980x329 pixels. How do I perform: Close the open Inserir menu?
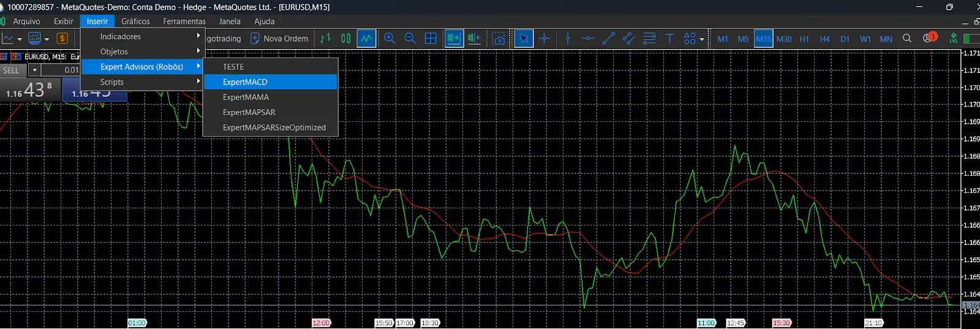coord(97,21)
